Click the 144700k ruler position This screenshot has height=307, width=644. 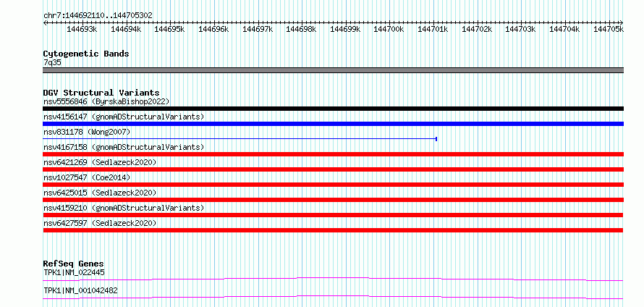point(389,29)
